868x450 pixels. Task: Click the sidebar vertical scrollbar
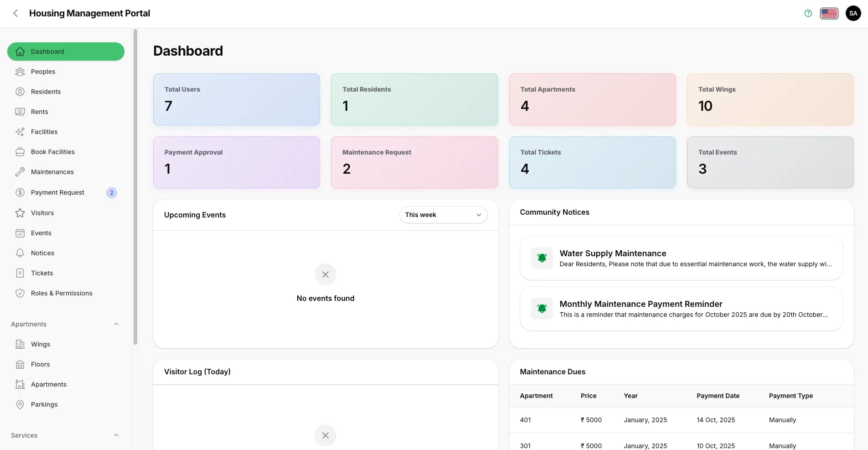(x=135, y=187)
